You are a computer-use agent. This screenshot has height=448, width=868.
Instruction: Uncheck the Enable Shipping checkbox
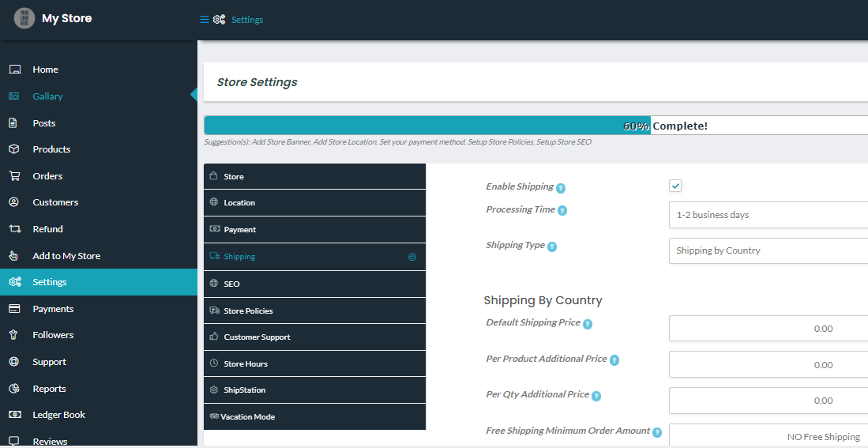[675, 186]
